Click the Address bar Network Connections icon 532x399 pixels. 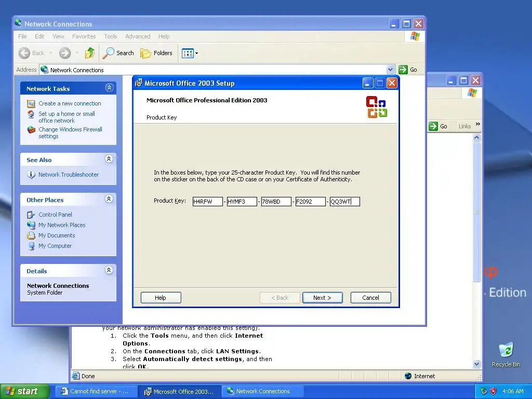[45, 70]
